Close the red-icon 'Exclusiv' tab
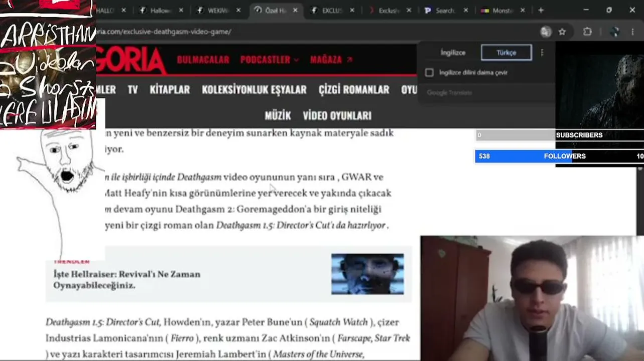 point(409,10)
